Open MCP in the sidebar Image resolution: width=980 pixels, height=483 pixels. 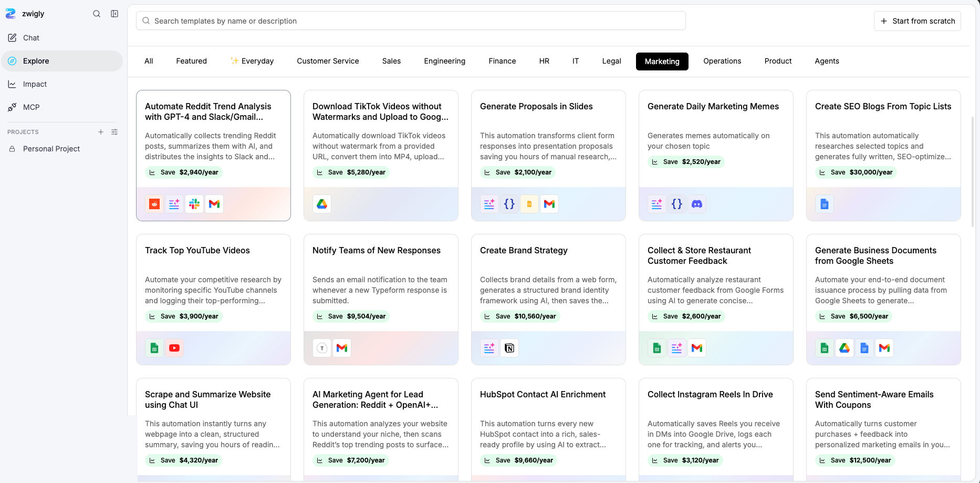tap(62, 107)
